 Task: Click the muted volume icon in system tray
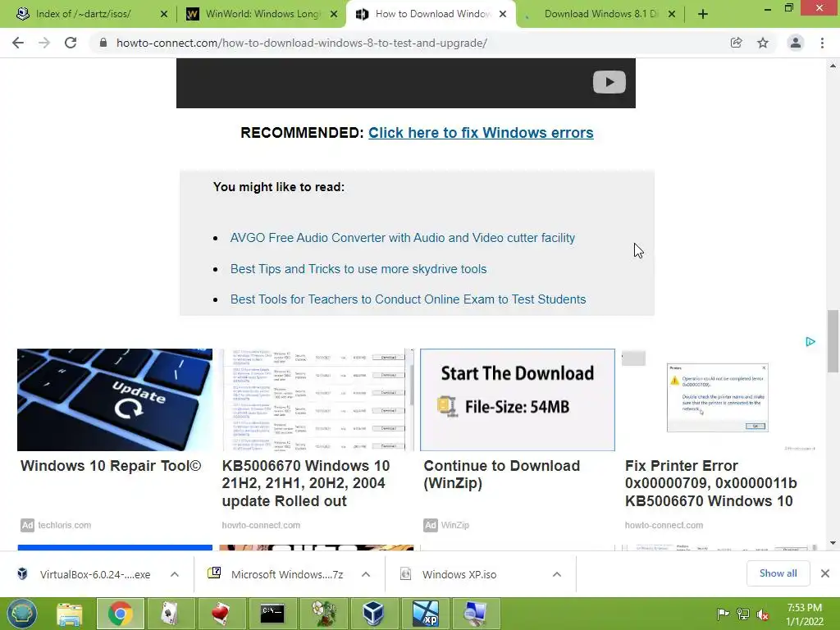coord(763,614)
